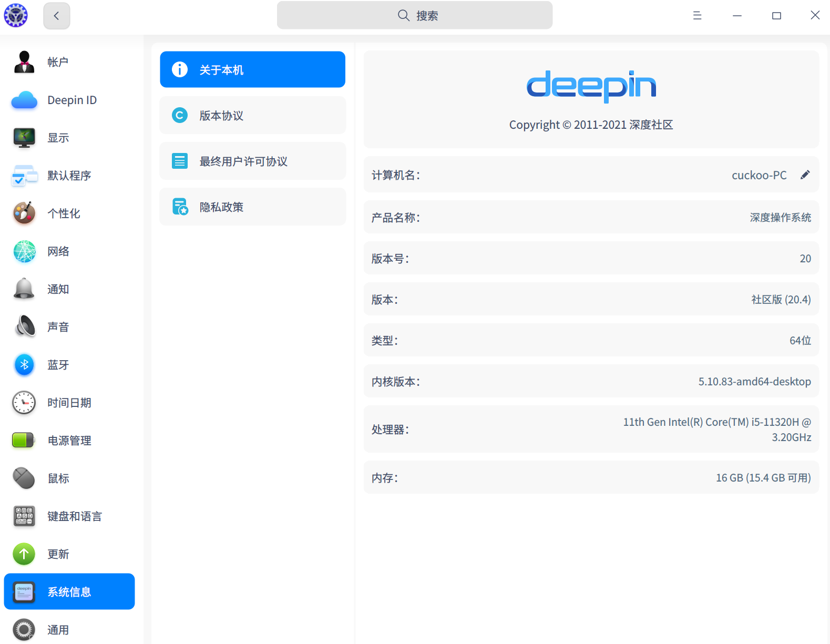Image resolution: width=830 pixels, height=644 pixels.
Task: Open the 帐户 accounts icon
Action: pos(24,62)
